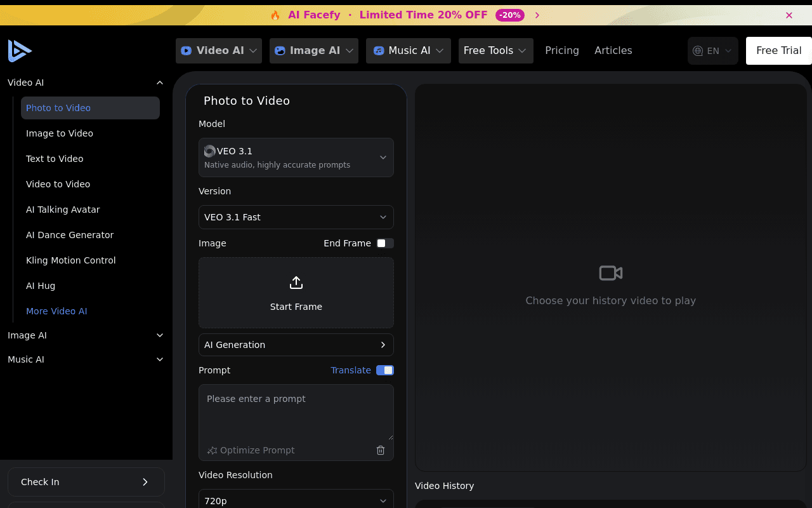
Task: Collapse the Video AI sidebar section
Action: click(x=160, y=83)
